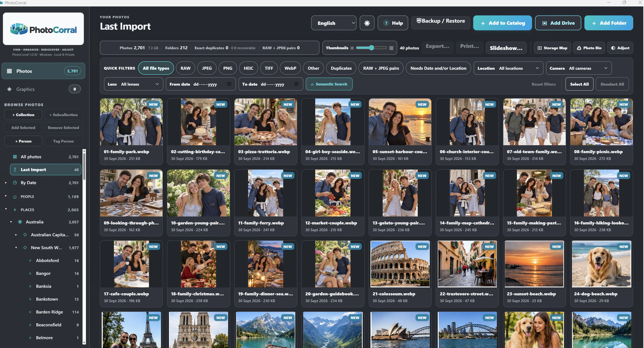Expand the PEOPLE tree node
This screenshot has width=644, height=348.
(6, 196)
